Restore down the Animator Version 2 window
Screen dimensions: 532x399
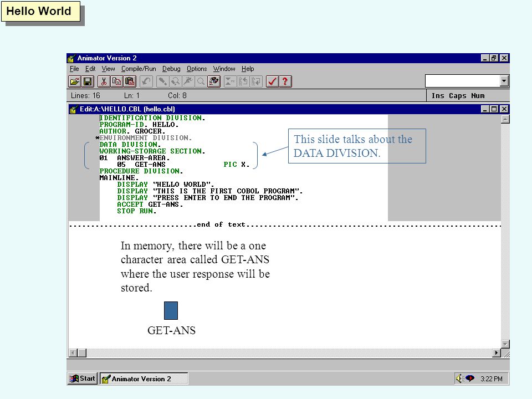coord(494,58)
